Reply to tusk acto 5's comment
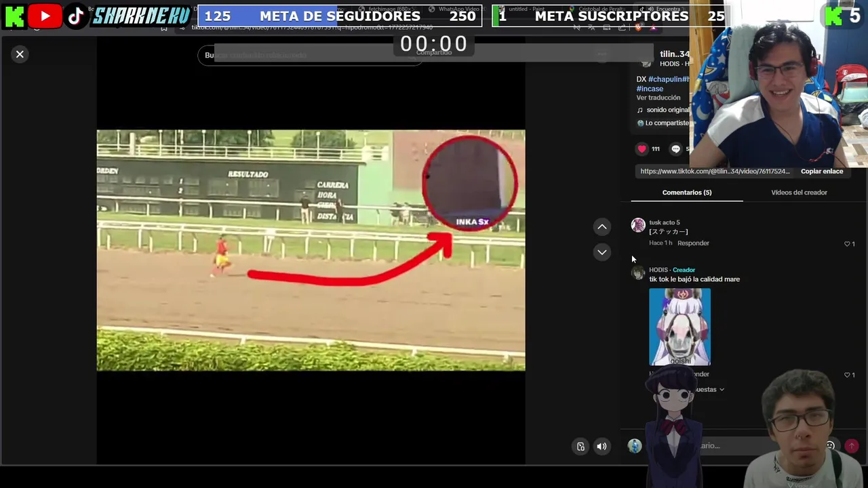The height and width of the screenshot is (488, 868). click(x=693, y=243)
